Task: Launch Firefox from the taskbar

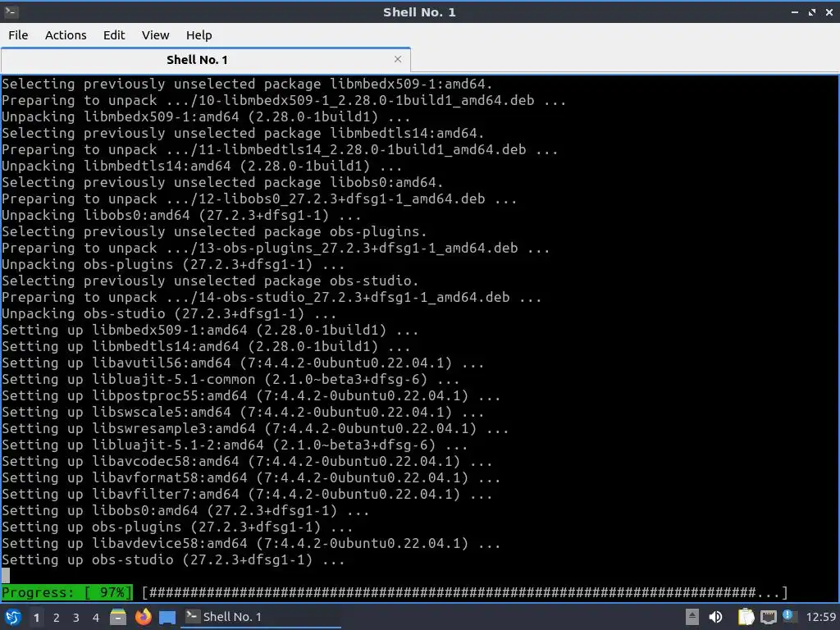Action: point(143,617)
